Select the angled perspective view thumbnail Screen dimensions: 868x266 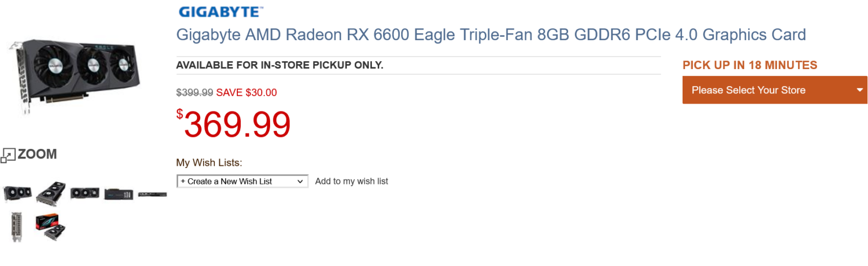click(51, 194)
